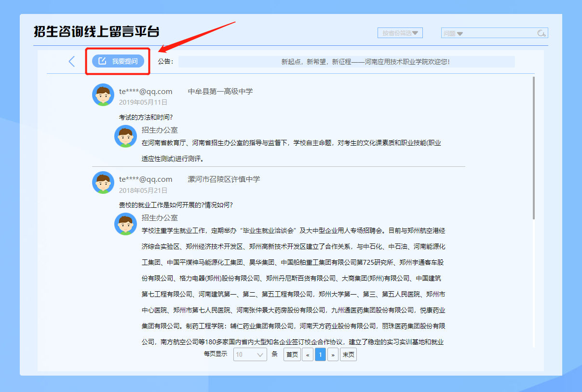582x392 pixels.
Task: Click avatar of 中牟县第一高级中学 post
Action: point(103,95)
